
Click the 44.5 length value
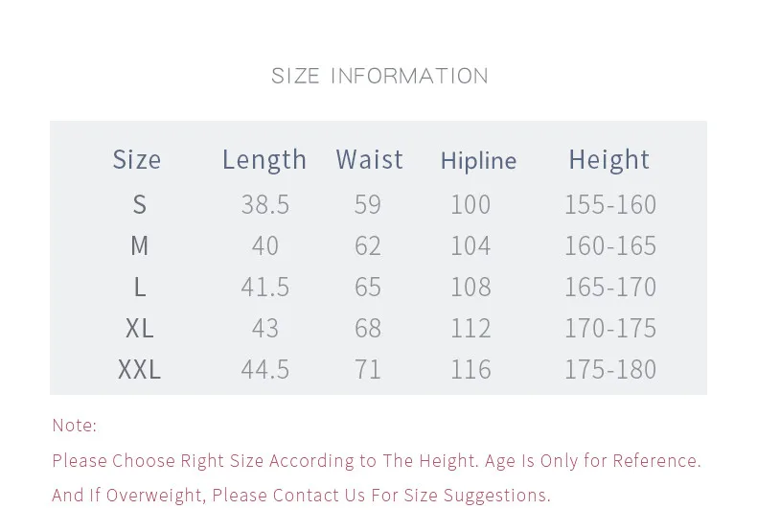pyautogui.click(x=265, y=370)
